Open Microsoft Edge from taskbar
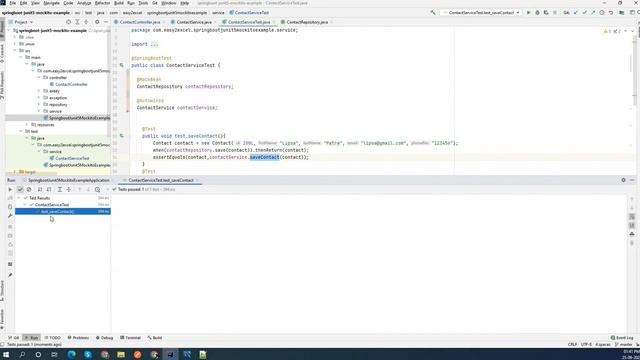This screenshot has height=360, width=640. pyautogui.click(x=71, y=354)
